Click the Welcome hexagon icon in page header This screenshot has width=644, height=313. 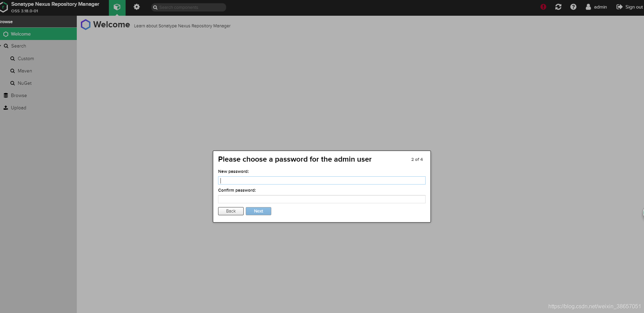tap(86, 25)
